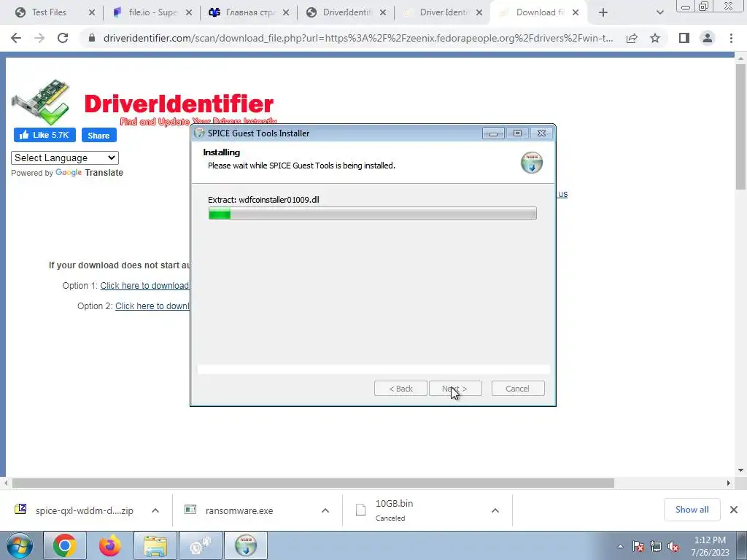Click the Cancel button in installer

tap(517, 389)
